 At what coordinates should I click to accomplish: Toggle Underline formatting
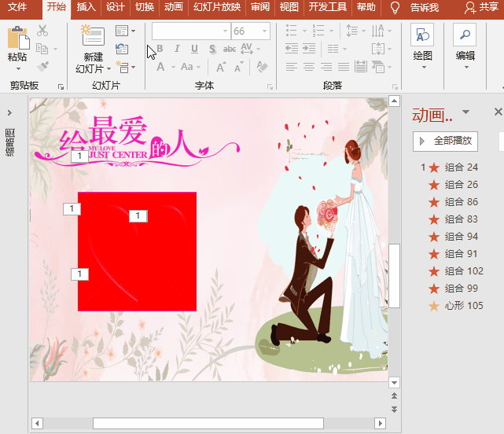[x=194, y=49]
